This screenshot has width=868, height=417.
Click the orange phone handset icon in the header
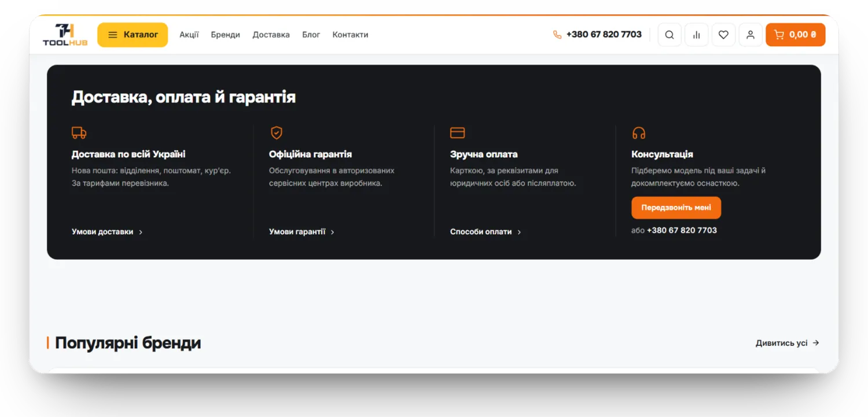click(x=557, y=35)
